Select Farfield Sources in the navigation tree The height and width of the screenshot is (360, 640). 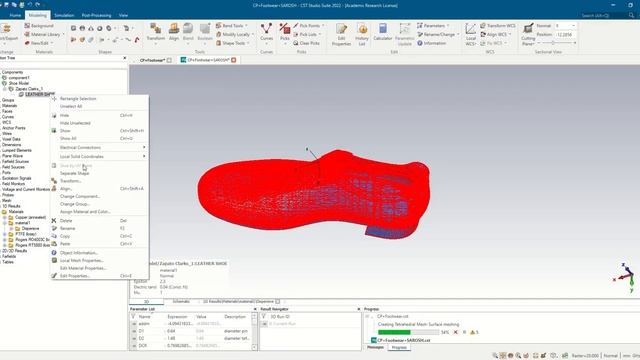16,162
